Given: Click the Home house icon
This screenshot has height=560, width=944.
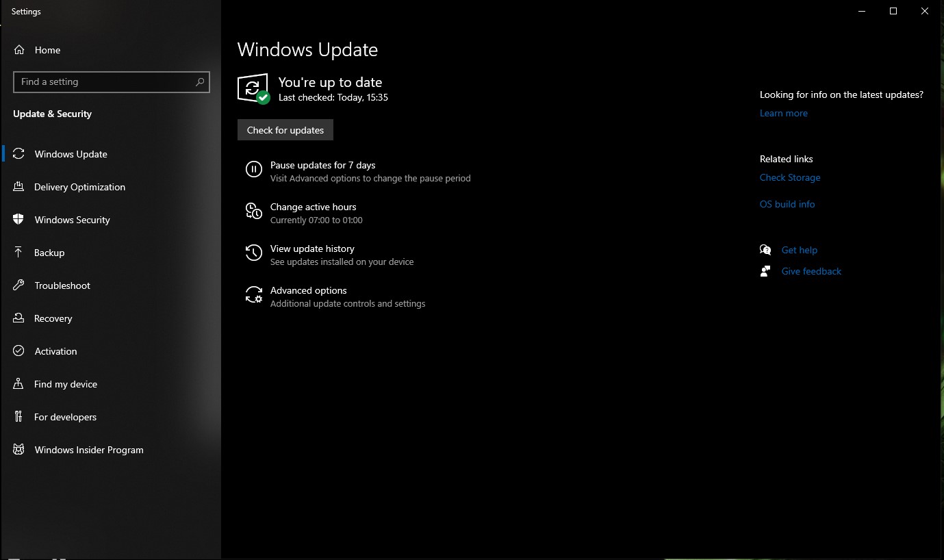Looking at the screenshot, I should 19,50.
